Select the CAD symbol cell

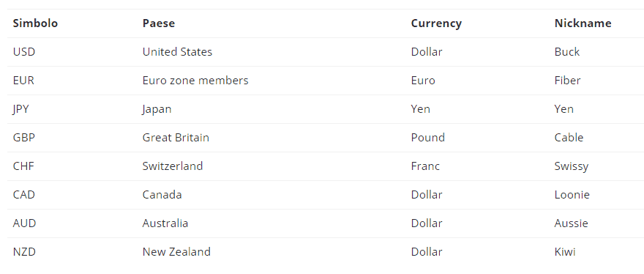24,195
